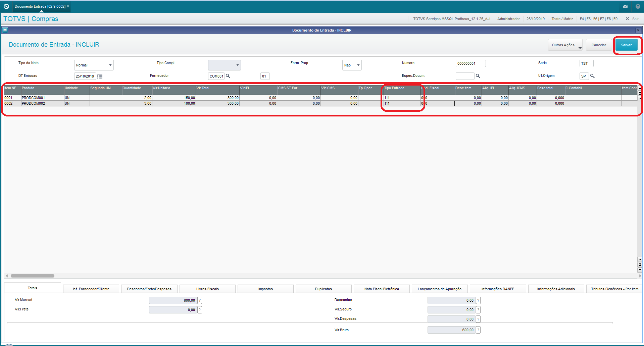This screenshot has height=346, width=644.
Task: Click the Numero input field
Action: pyautogui.click(x=470, y=63)
